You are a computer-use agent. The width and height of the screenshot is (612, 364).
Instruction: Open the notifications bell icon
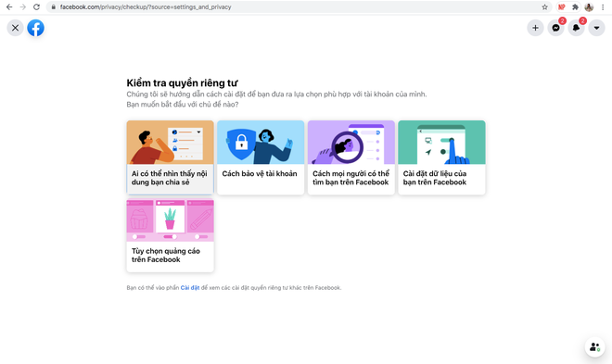[x=576, y=28]
